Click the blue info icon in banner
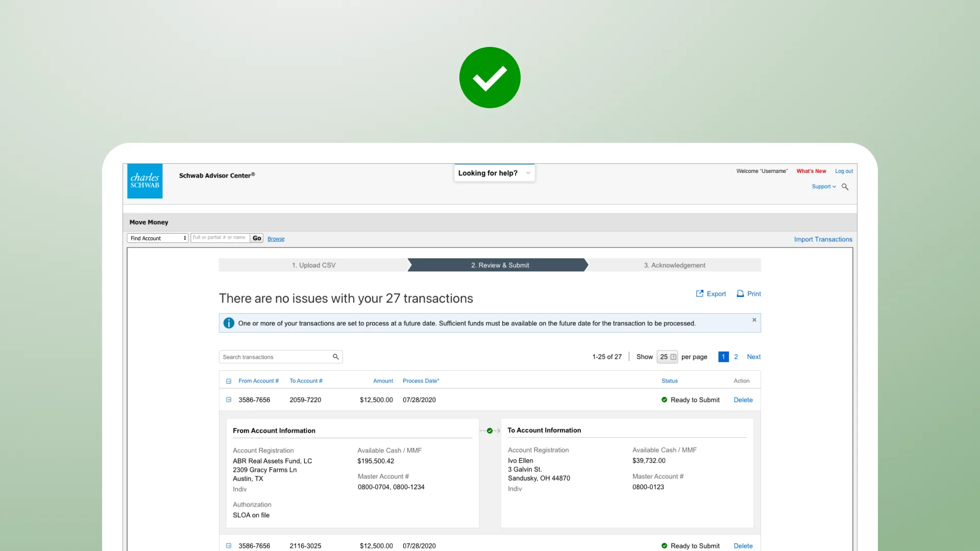 tap(229, 323)
